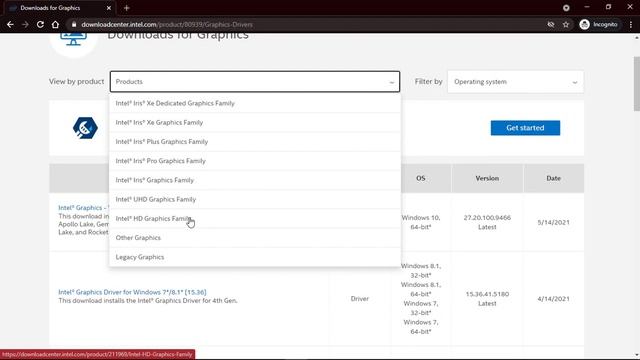This screenshot has width=640, height=360.
Task: Bookmark this page with the star
Action: [566, 24]
